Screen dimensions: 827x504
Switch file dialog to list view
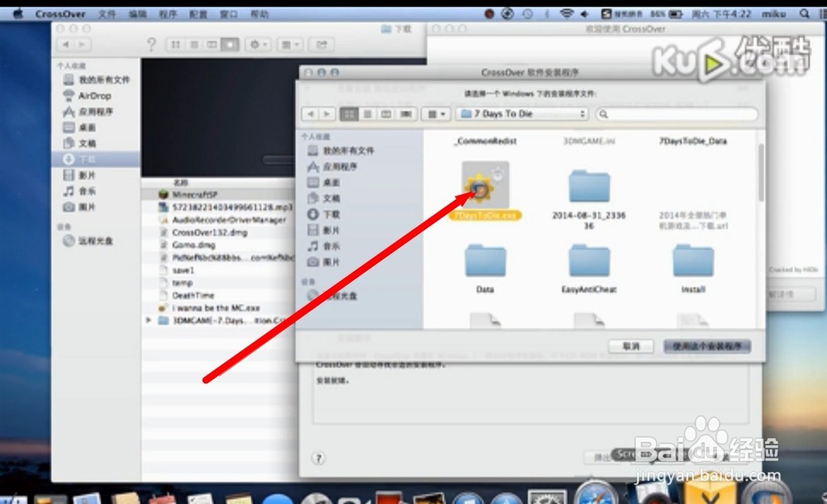point(368,114)
